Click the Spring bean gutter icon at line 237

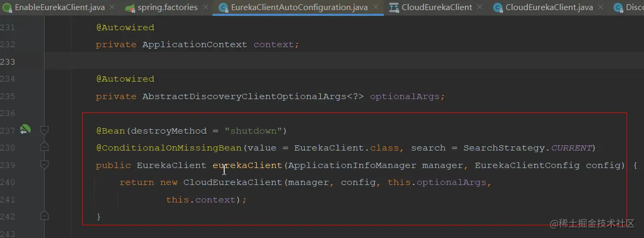25,129
